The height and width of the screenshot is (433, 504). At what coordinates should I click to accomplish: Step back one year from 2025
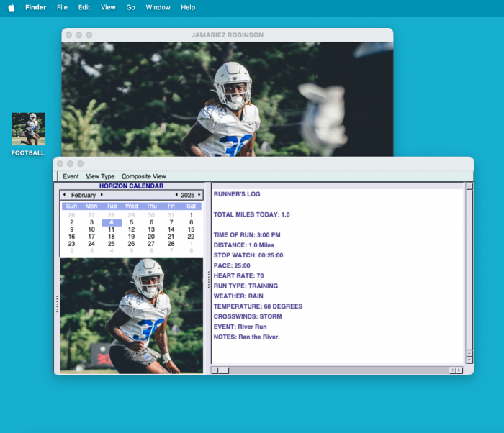coord(176,195)
